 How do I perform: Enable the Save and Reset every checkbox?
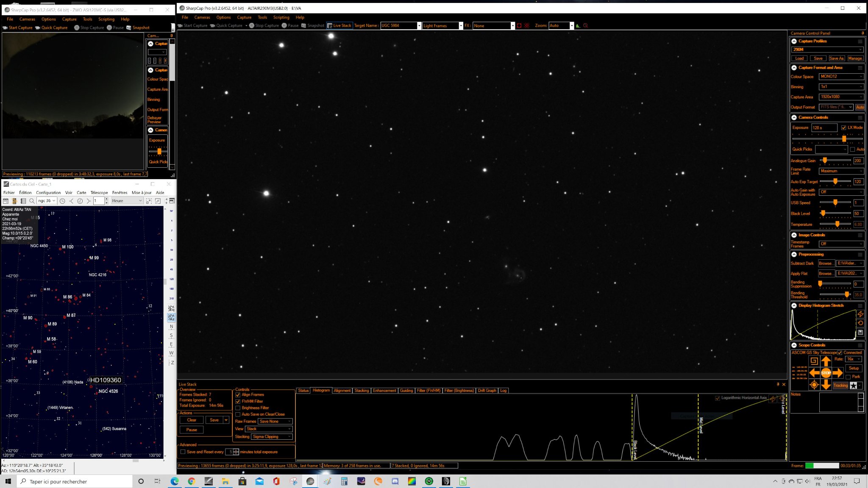[x=183, y=452]
